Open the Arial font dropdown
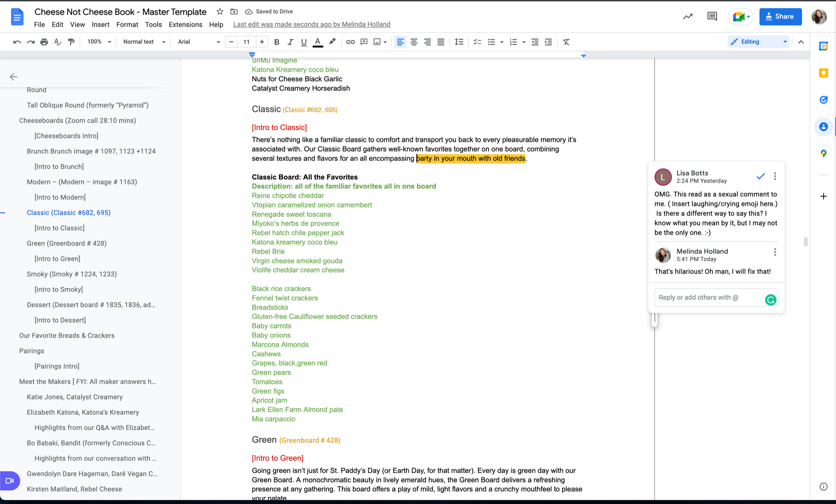The image size is (836, 504). click(199, 42)
